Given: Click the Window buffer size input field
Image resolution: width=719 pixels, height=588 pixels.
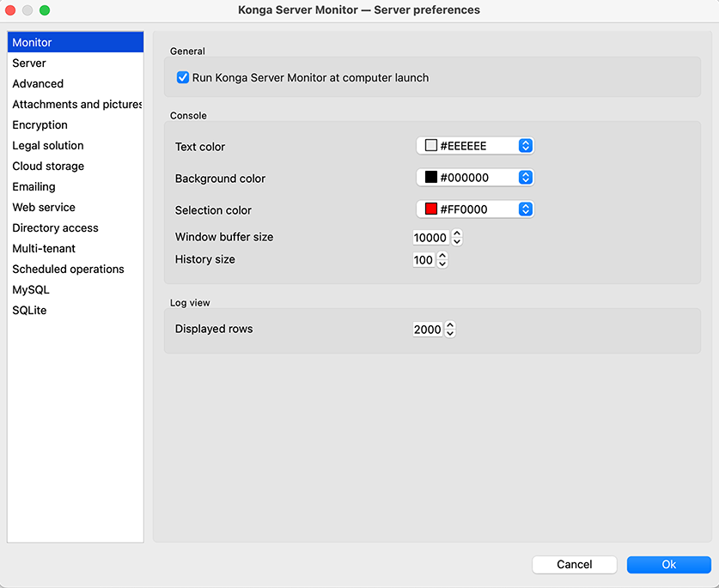Looking at the screenshot, I should pos(430,238).
